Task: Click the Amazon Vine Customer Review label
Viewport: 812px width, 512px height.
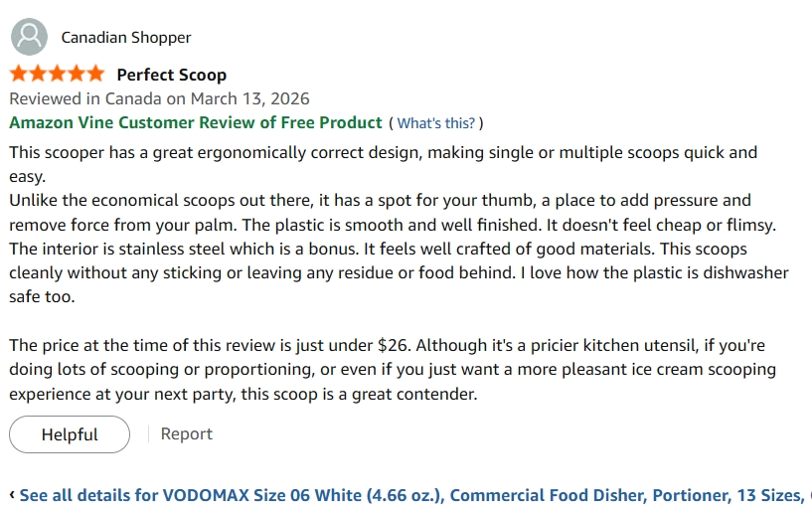Action: point(195,123)
